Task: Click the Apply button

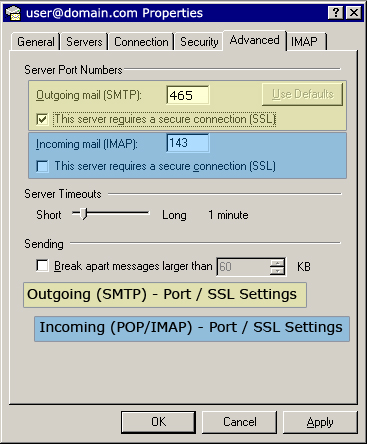Action: pyautogui.click(x=320, y=422)
